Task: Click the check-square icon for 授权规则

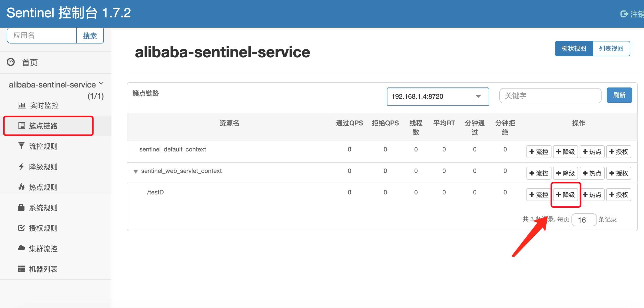Action: pyautogui.click(x=21, y=228)
